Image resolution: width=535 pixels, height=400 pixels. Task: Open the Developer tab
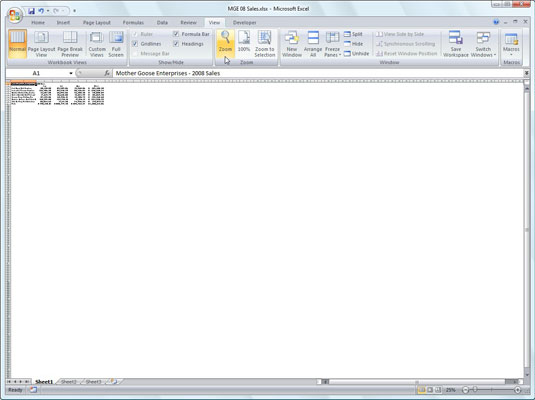(x=244, y=23)
